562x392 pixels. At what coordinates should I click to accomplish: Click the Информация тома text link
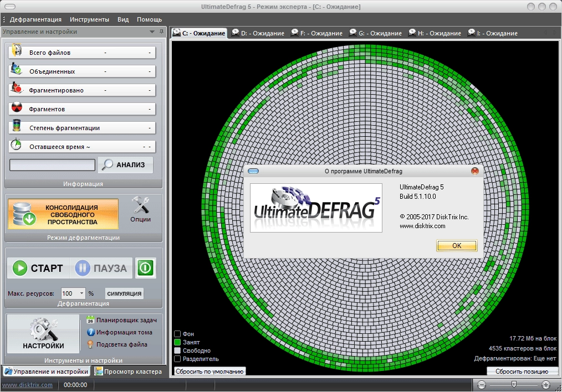tap(124, 332)
